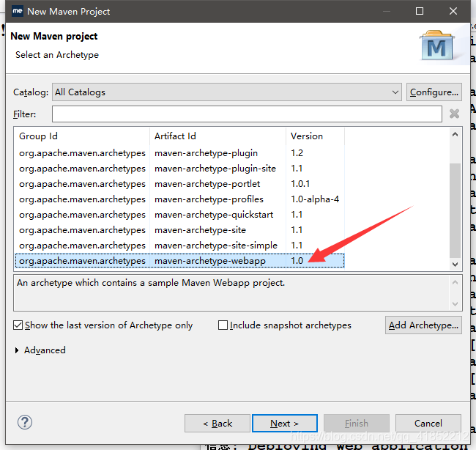Select the maven-archetype-portlet row
476x450 pixels.
tap(179, 184)
